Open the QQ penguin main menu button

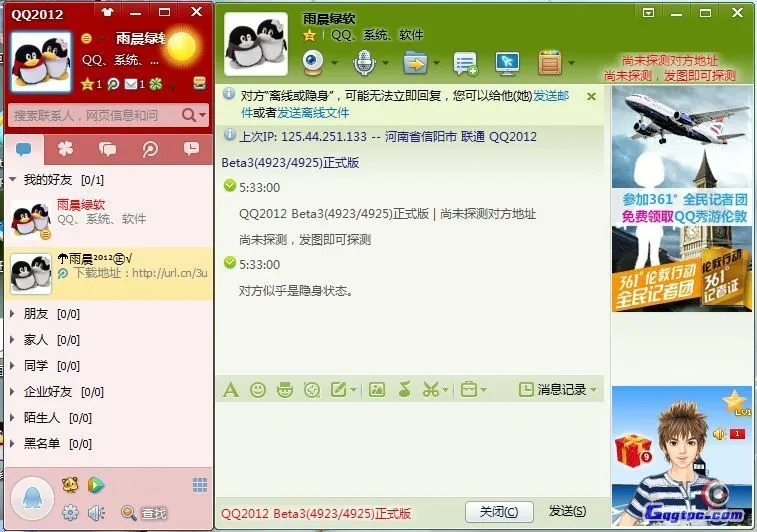point(32,499)
